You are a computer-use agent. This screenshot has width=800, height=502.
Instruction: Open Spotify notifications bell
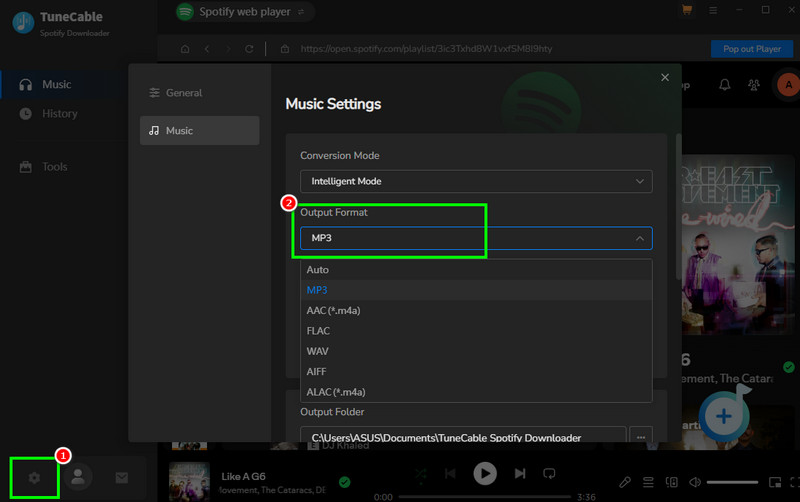pos(724,85)
